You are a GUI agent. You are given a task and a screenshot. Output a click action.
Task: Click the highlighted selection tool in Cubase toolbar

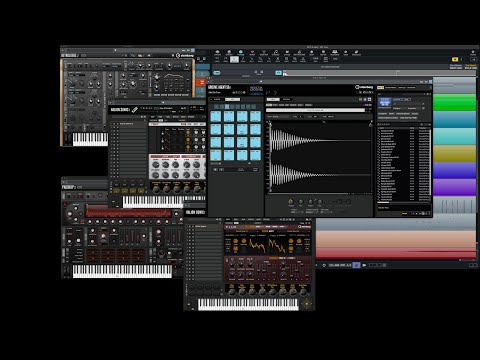coord(234,59)
